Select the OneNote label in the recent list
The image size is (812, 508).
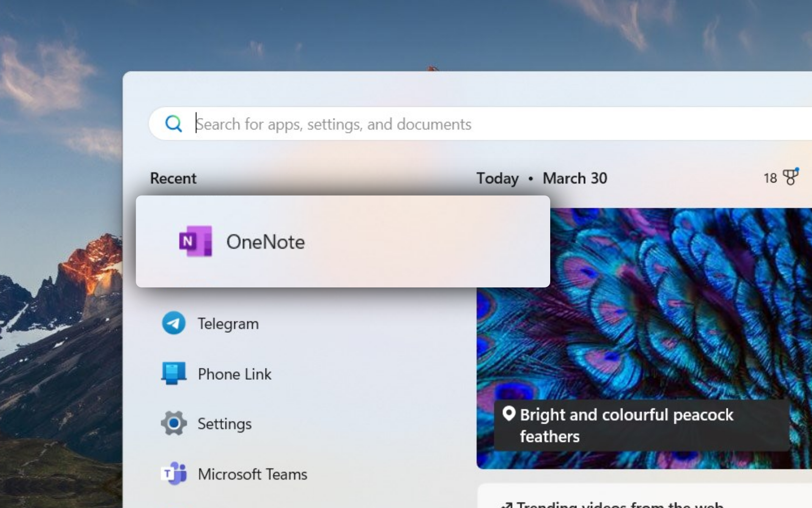pyautogui.click(x=266, y=242)
